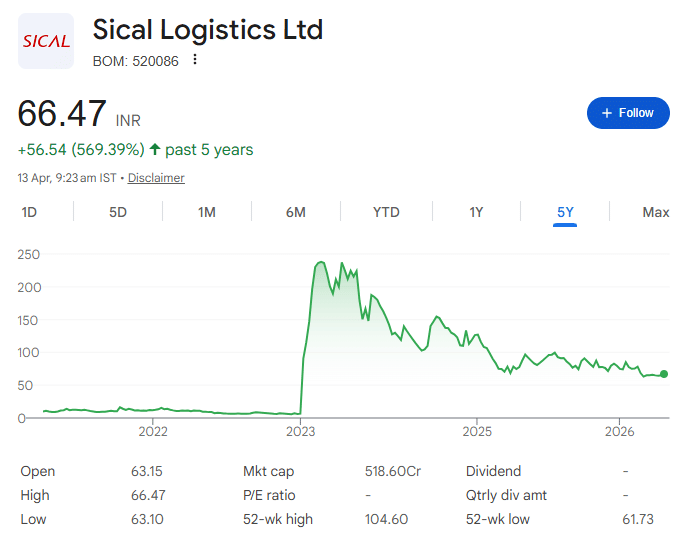Click the plus icon on Follow button
Image resolution: width=680 pixels, height=544 pixels.
[x=606, y=113]
